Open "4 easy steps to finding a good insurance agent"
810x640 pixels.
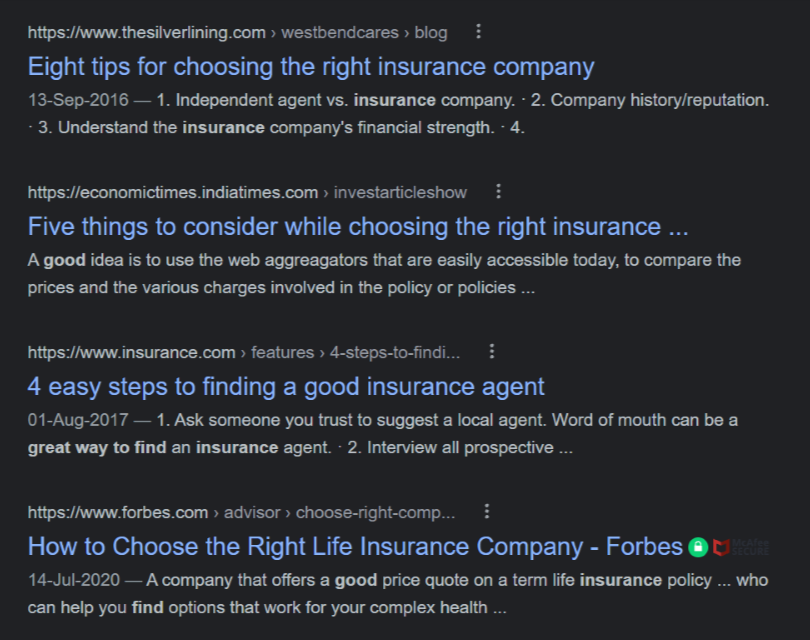point(286,387)
